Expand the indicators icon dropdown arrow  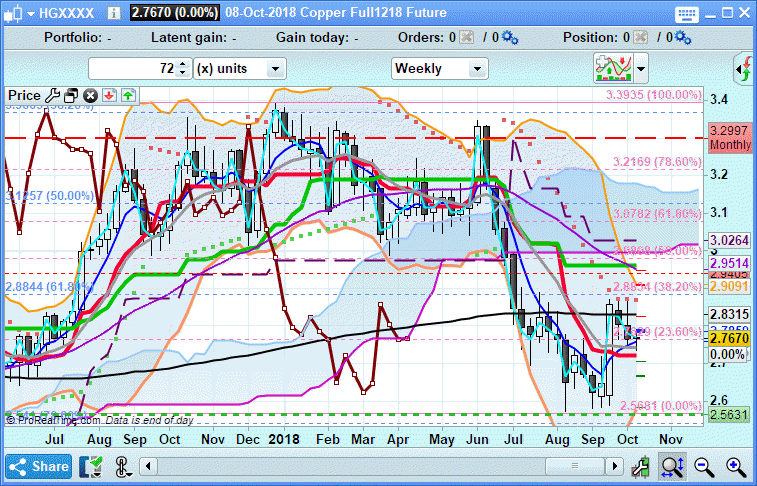[641, 69]
